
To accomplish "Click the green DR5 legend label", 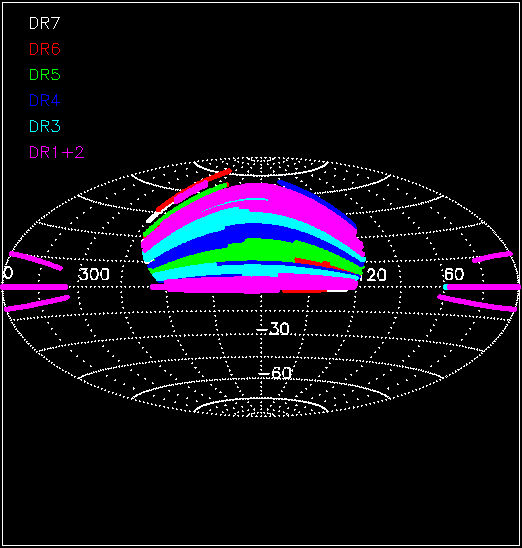I will [x=45, y=75].
